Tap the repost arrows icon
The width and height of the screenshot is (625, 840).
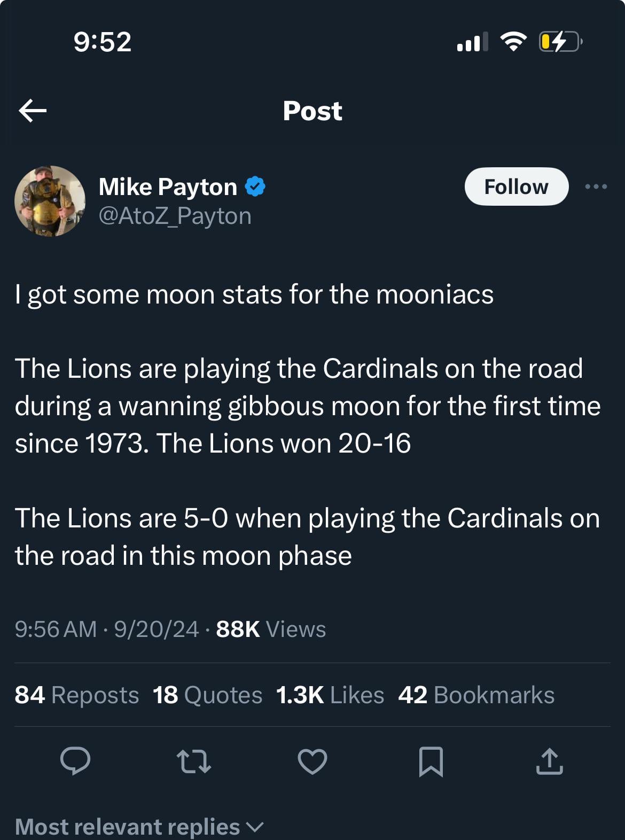click(x=194, y=761)
